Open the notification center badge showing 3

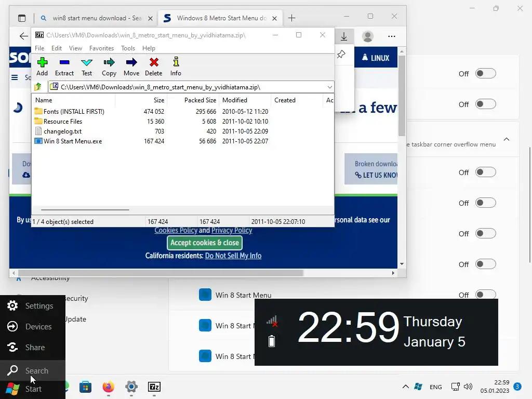click(517, 387)
